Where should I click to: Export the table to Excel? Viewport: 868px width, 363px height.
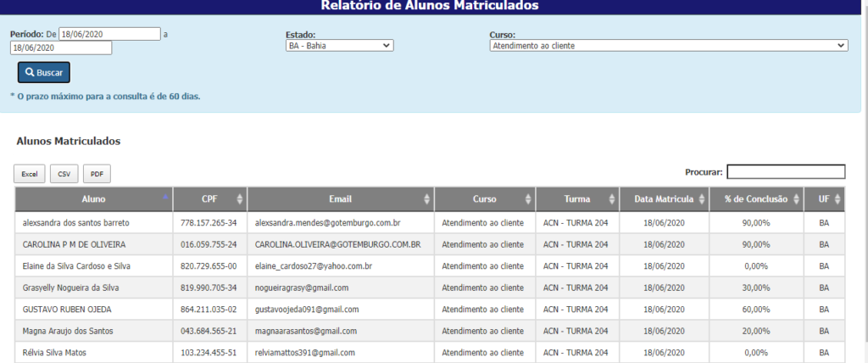[x=30, y=174]
